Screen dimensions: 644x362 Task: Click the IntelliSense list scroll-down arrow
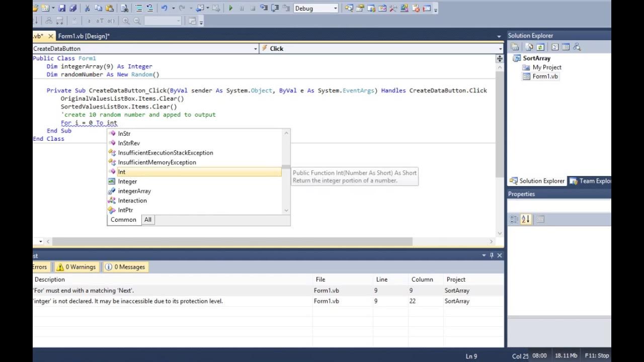coord(286,211)
